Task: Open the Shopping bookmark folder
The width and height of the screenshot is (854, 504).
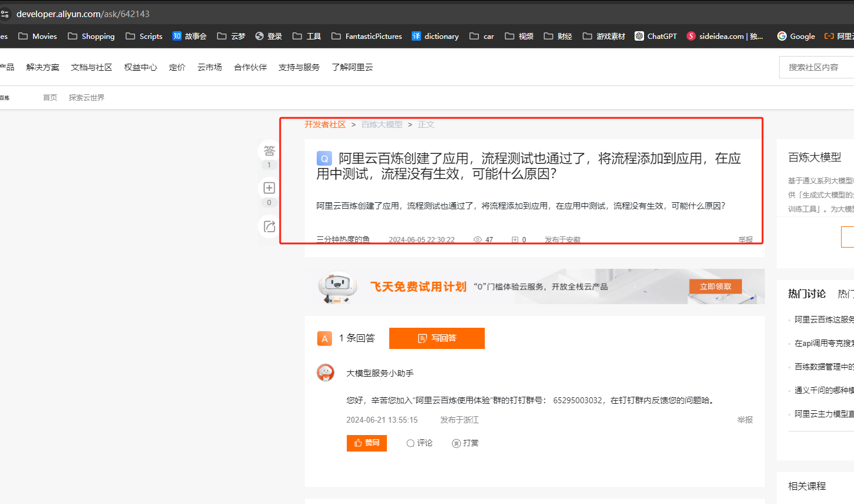Action: pos(91,36)
